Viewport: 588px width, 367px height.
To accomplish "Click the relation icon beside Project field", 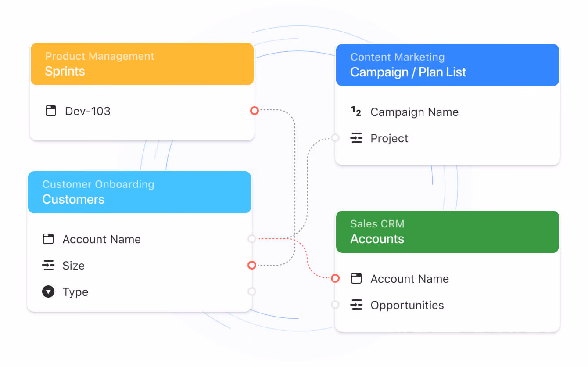I will pos(356,138).
